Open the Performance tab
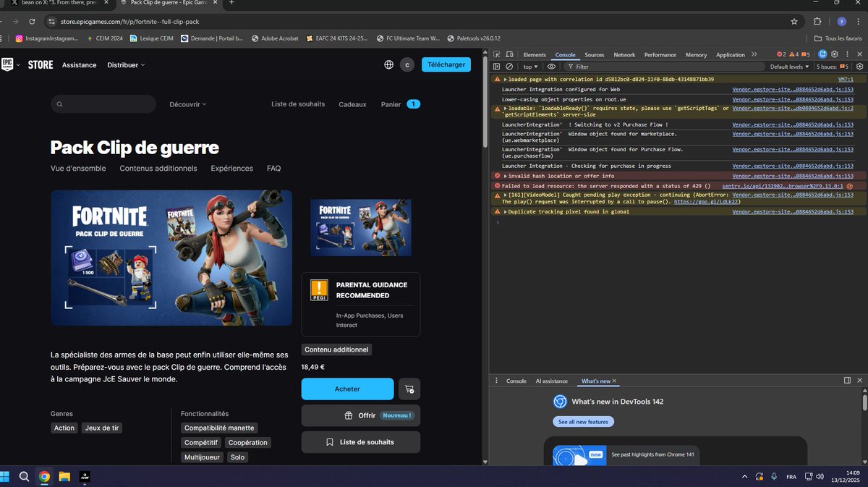 [660, 55]
